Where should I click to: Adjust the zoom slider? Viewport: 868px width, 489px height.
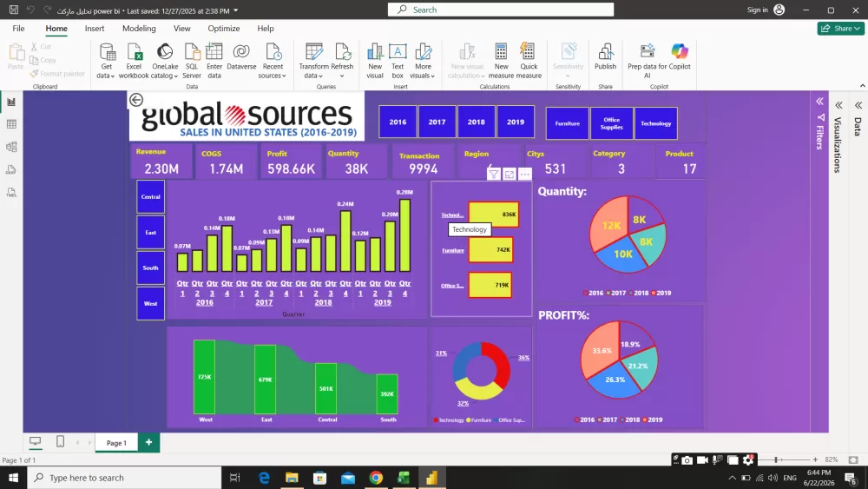[777, 459]
